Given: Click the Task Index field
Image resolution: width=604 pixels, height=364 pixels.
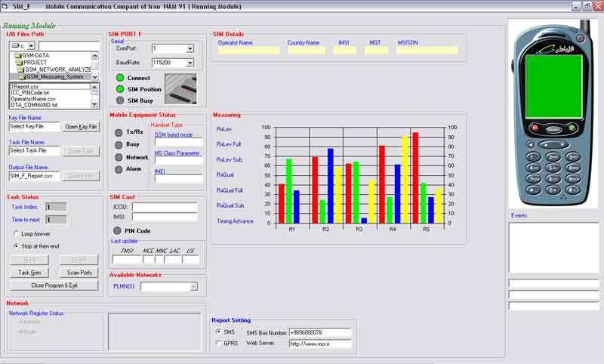Looking at the screenshot, I should tap(56, 207).
